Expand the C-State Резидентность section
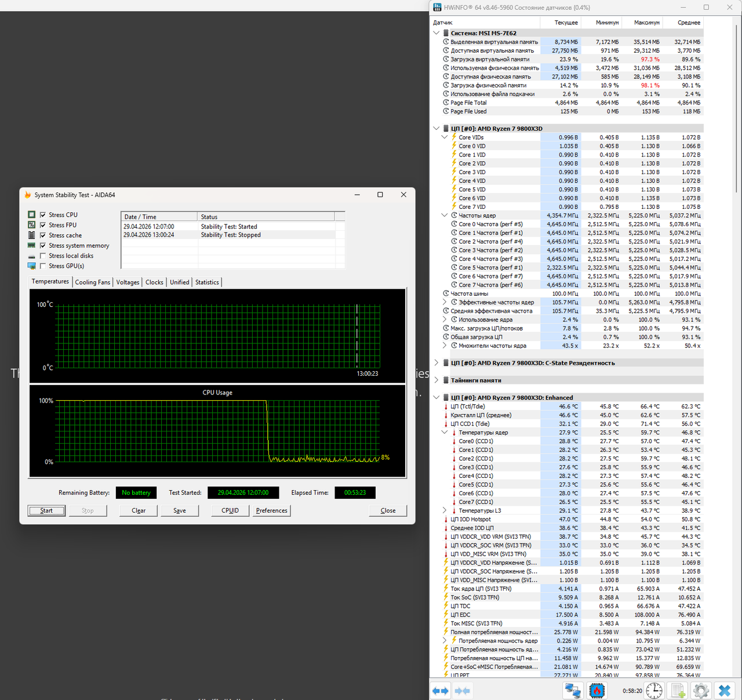Viewport: 742px width, 700px height. (437, 363)
